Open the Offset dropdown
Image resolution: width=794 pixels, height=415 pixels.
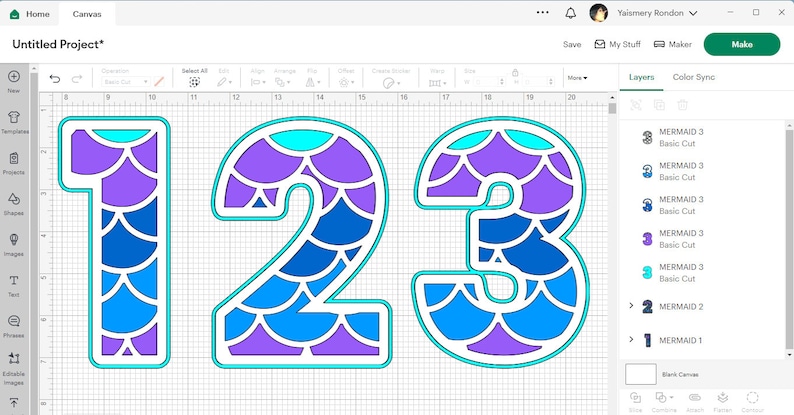tap(346, 82)
